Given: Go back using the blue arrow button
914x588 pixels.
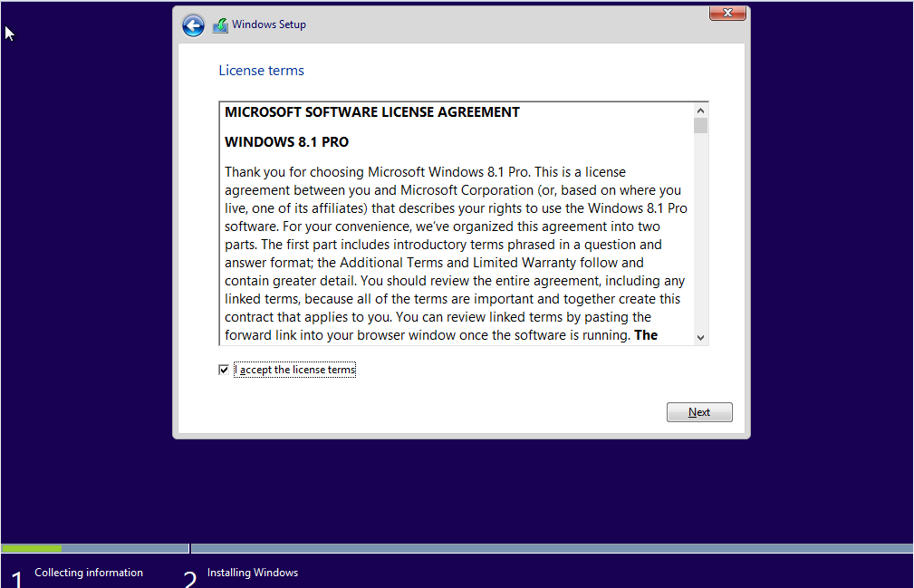Looking at the screenshot, I should [193, 25].
